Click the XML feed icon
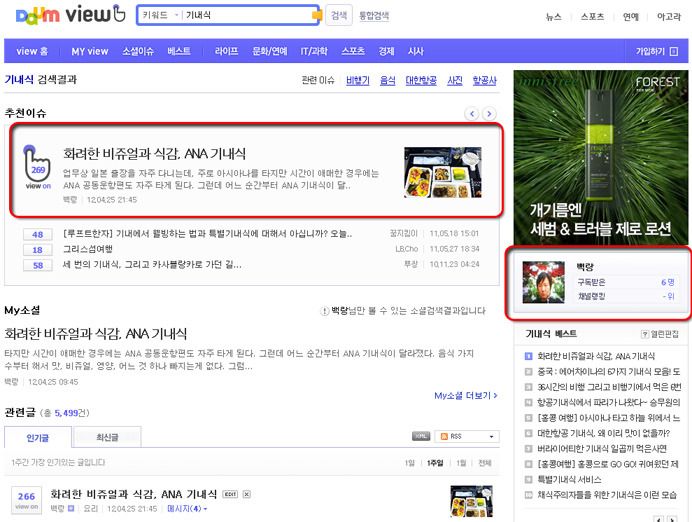Image resolution: width=692 pixels, height=522 pixels. (421, 436)
